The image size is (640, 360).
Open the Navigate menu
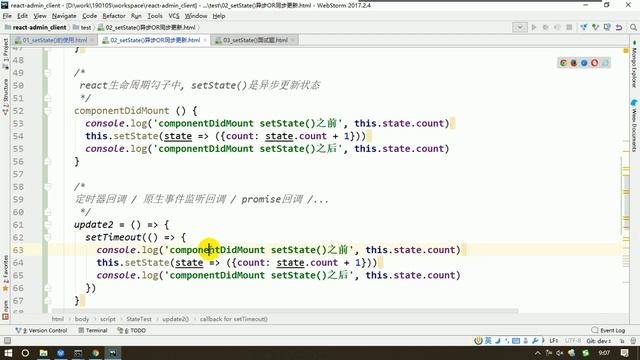tap(64, 16)
